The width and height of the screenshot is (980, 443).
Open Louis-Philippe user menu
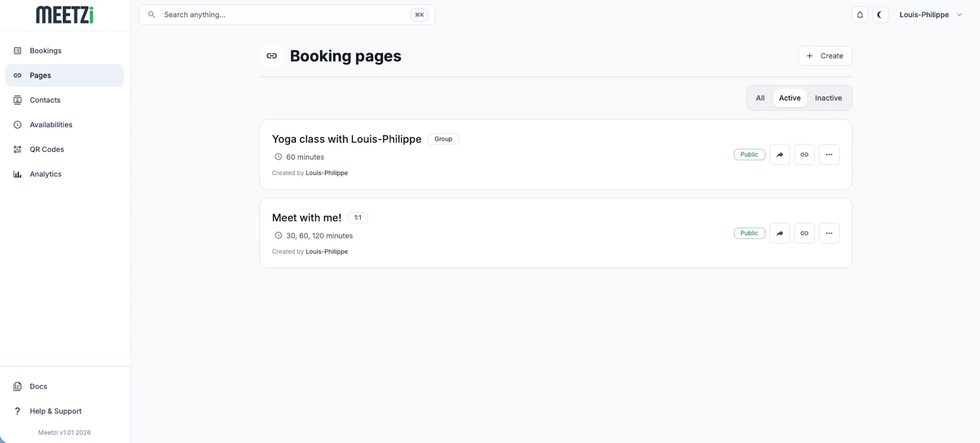pyautogui.click(x=930, y=15)
